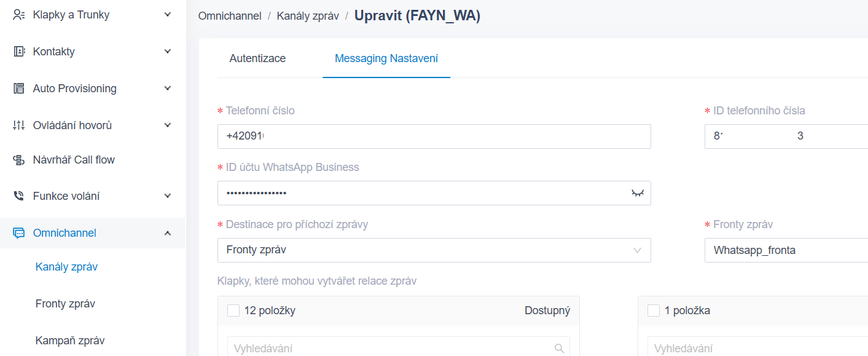Go to Kanály zpráv breadcrumb link

coord(308,16)
